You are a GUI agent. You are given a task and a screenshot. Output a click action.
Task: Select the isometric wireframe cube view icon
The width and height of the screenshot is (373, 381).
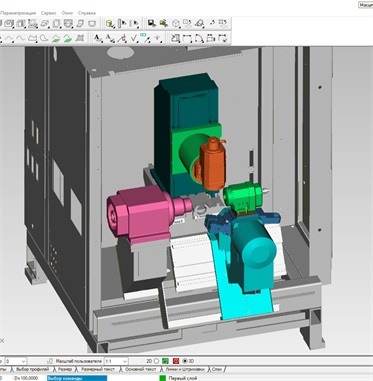click(x=176, y=24)
